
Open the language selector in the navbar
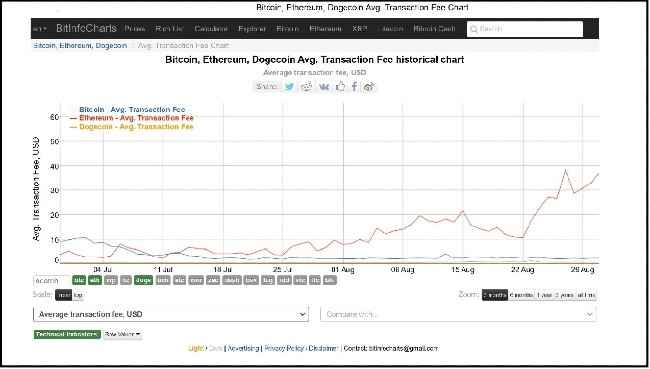[40, 29]
